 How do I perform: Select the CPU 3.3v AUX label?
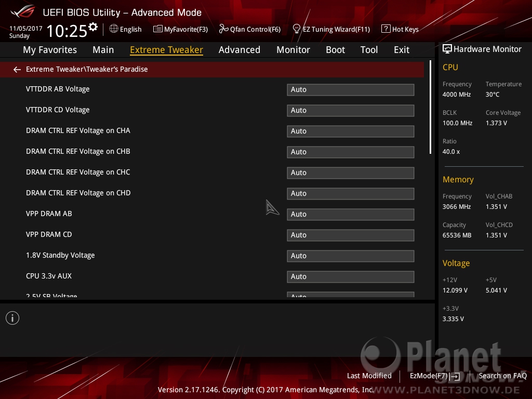coord(49,276)
